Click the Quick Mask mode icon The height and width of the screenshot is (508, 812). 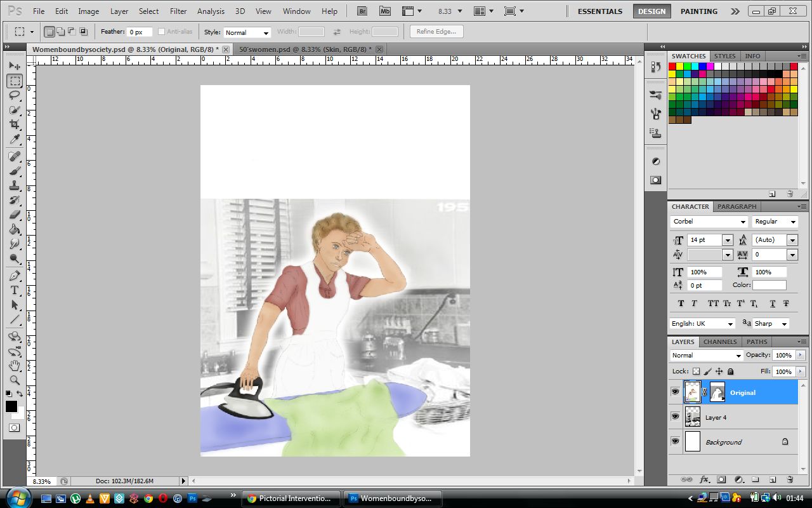pos(15,428)
